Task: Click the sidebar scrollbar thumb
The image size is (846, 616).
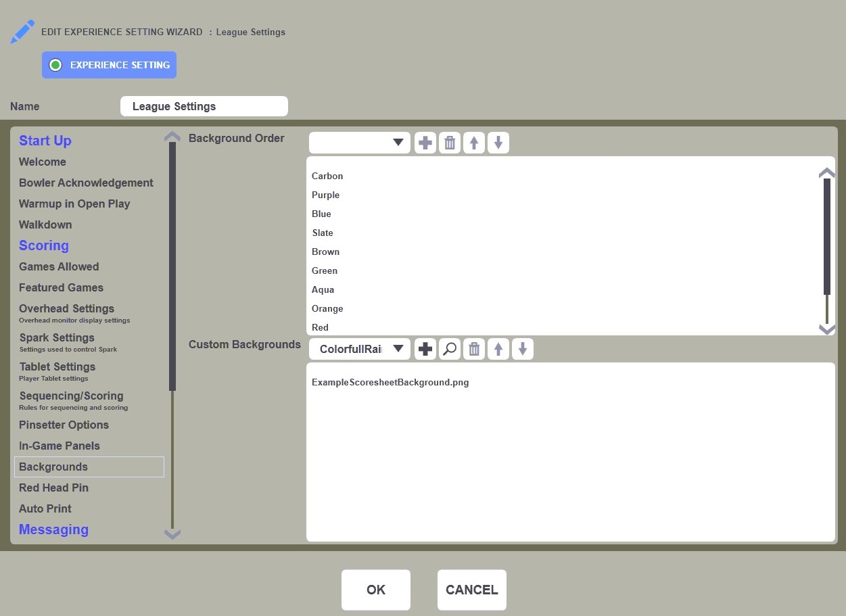Action: pos(172,266)
